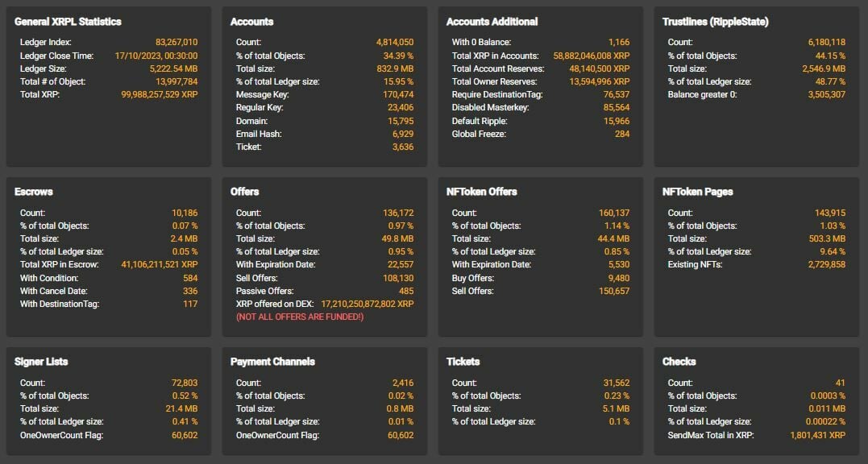
Task: Click the Total XRP value in General Statistics
Action: (158, 95)
